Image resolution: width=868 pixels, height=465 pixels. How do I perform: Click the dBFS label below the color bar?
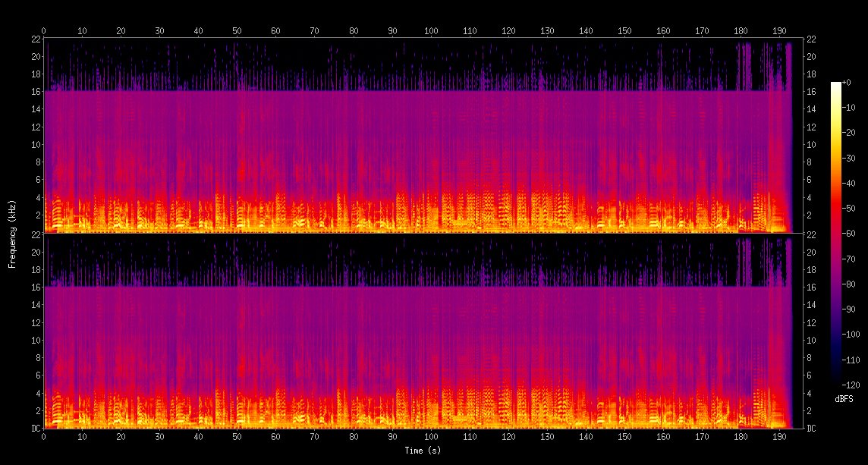pyautogui.click(x=844, y=398)
